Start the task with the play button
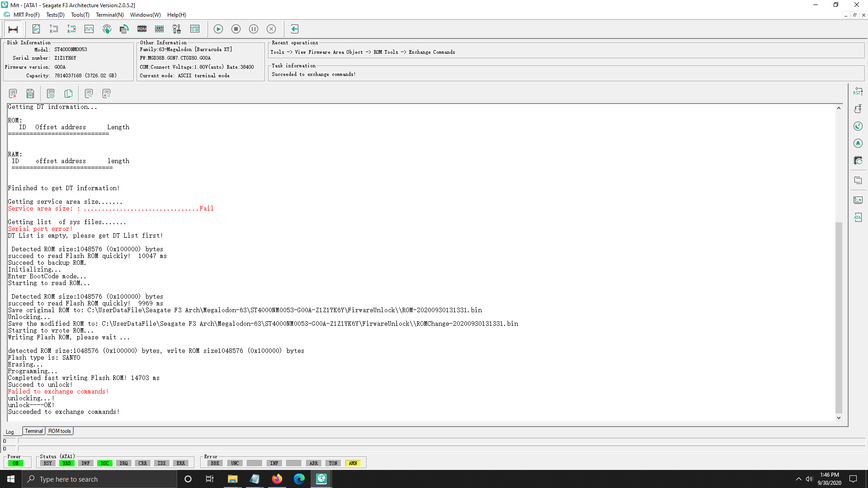 [218, 29]
